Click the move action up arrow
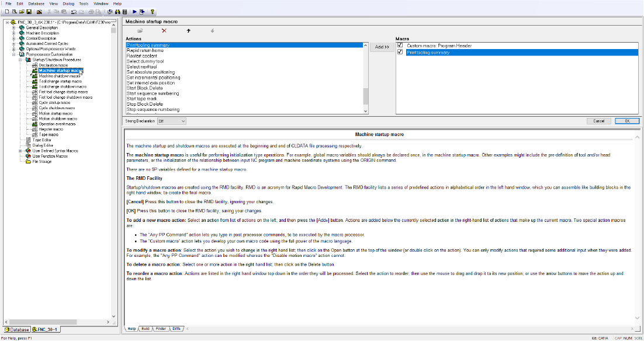 pyautogui.click(x=188, y=30)
